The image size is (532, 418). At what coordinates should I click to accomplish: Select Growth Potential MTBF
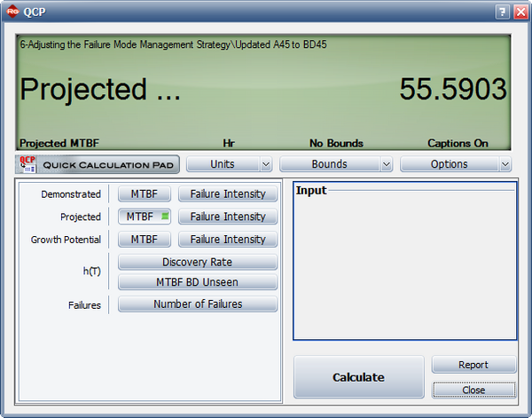click(x=144, y=240)
